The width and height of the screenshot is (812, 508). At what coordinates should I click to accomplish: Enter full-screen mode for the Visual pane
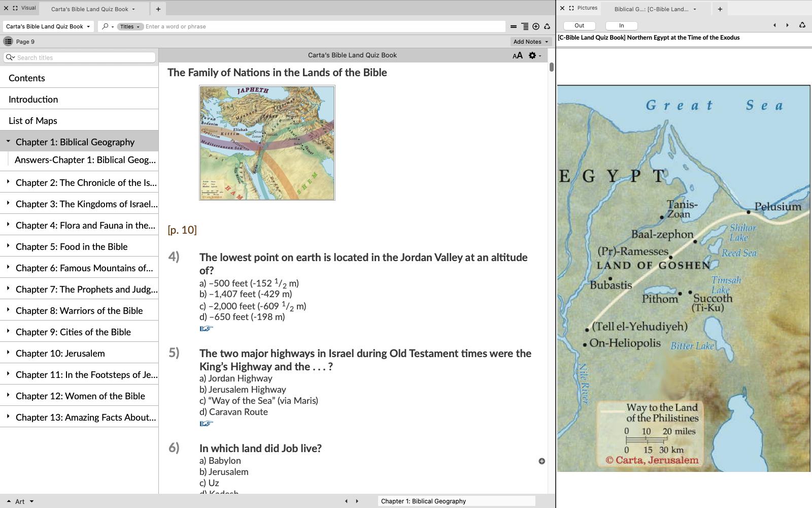(x=15, y=8)
